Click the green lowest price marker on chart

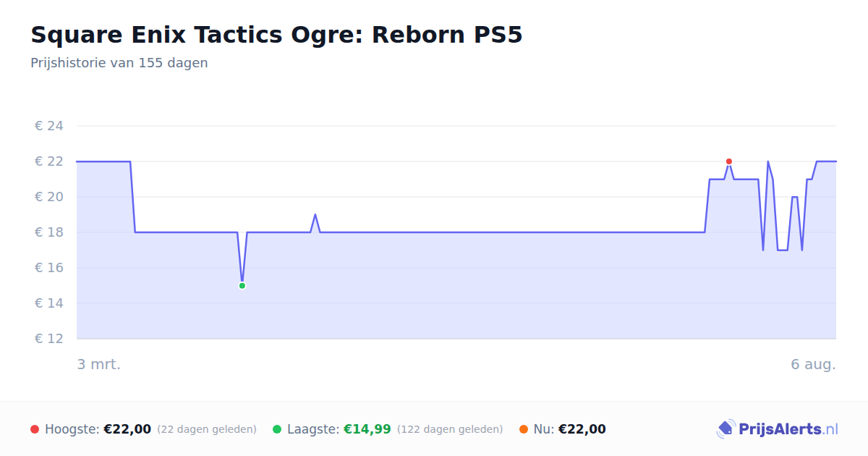pos(242,286)
